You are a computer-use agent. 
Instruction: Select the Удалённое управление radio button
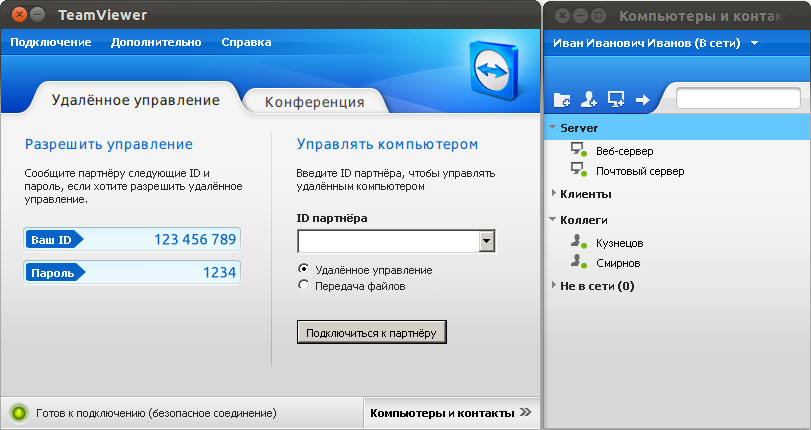304,269
